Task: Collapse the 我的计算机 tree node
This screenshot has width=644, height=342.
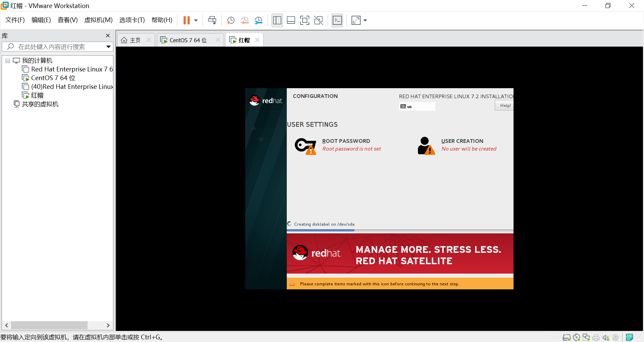Action: tap(7, 61)
